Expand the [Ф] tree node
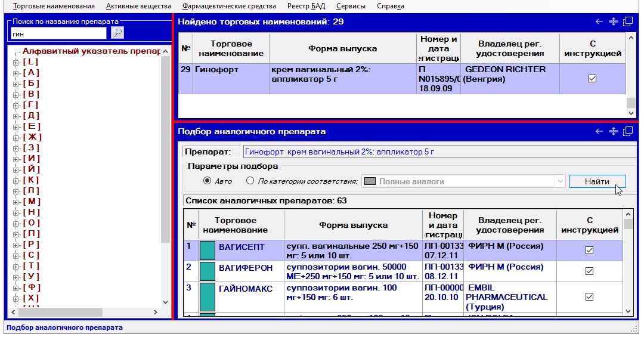 click(16, 288)
